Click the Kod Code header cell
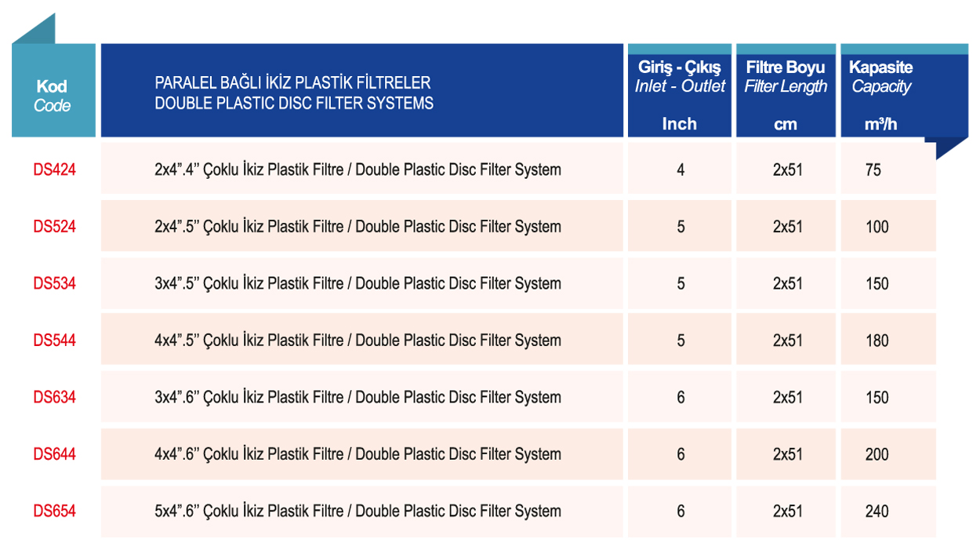Image resolution: width=980 pixels, height=550 pixels. pyautogui.click(x=53, y=90)
